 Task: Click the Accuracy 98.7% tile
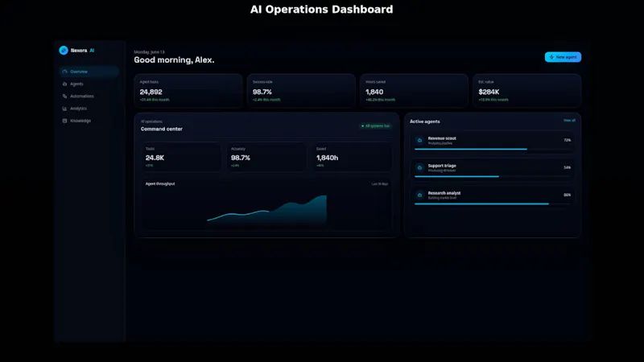[266, 157]
